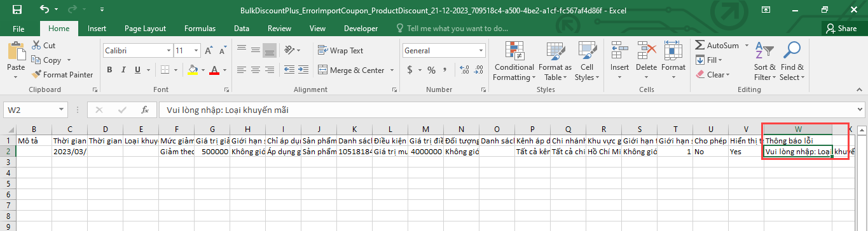The height and width of the screenshot is (231, 868).
Task: Open Conditional Formatting icon
Action: click(514, 50)
